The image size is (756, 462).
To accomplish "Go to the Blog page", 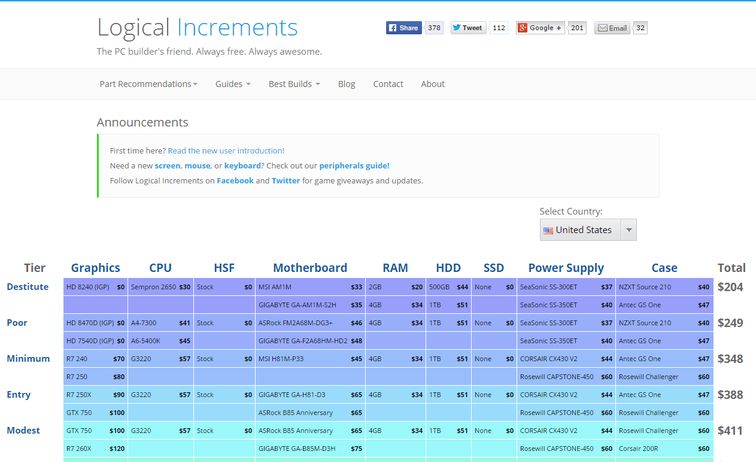I will [x=346, y=84].
